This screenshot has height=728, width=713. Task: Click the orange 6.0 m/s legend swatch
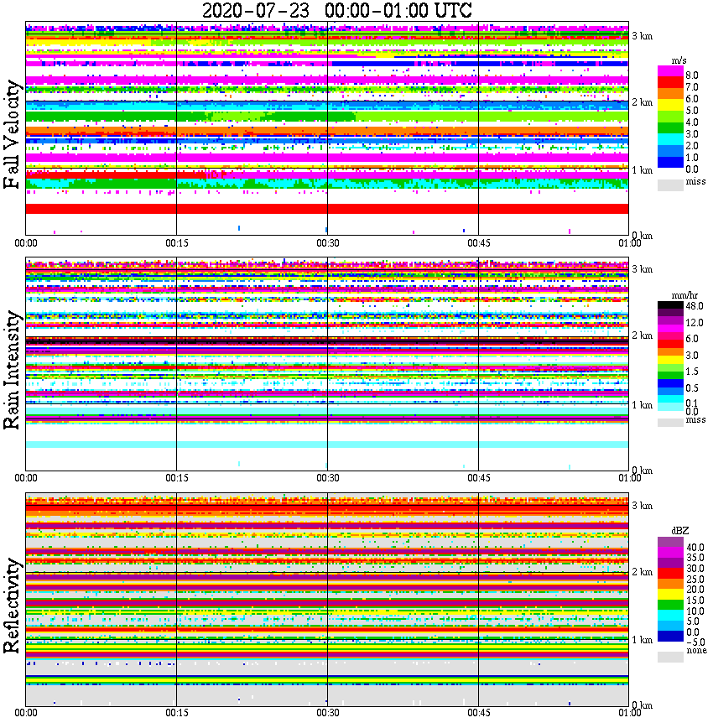point(670,94)
